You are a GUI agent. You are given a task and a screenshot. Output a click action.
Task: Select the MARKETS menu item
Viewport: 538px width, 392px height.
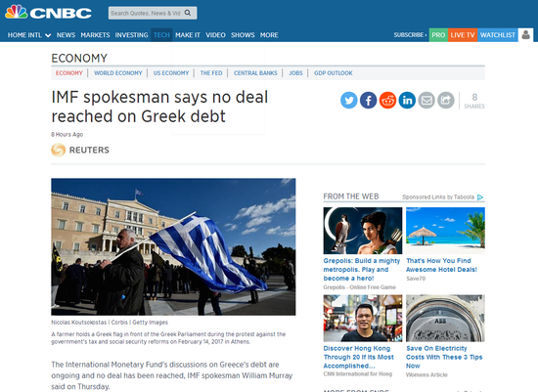pos(95,35)
